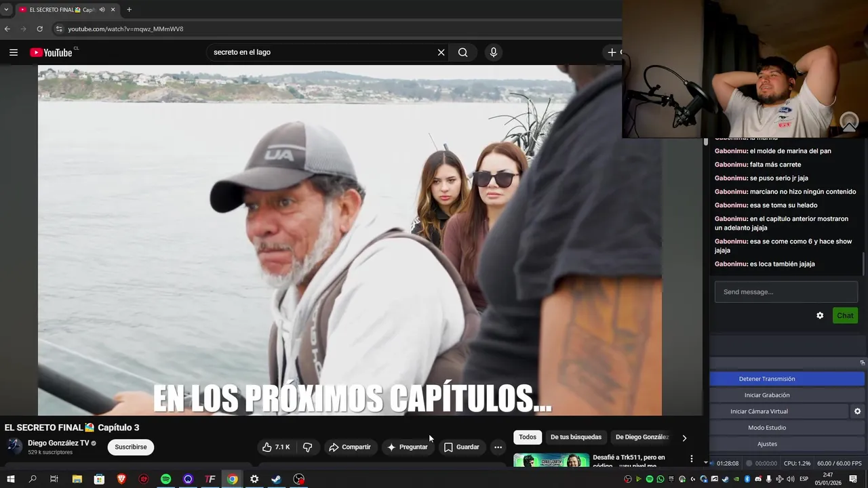This screenshot has width=868, height=488.
Task: Open the Create plus button in header
Action: pos(612,52)
